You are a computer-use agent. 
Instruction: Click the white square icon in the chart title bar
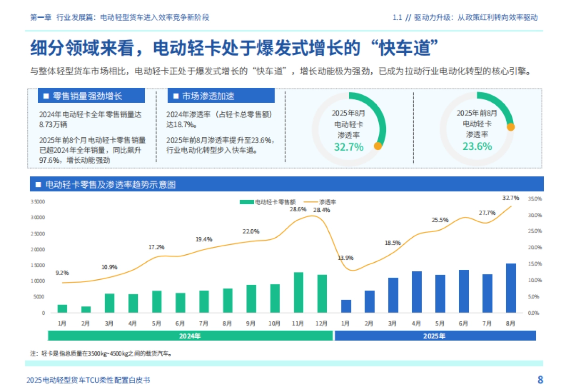point(37,185)
